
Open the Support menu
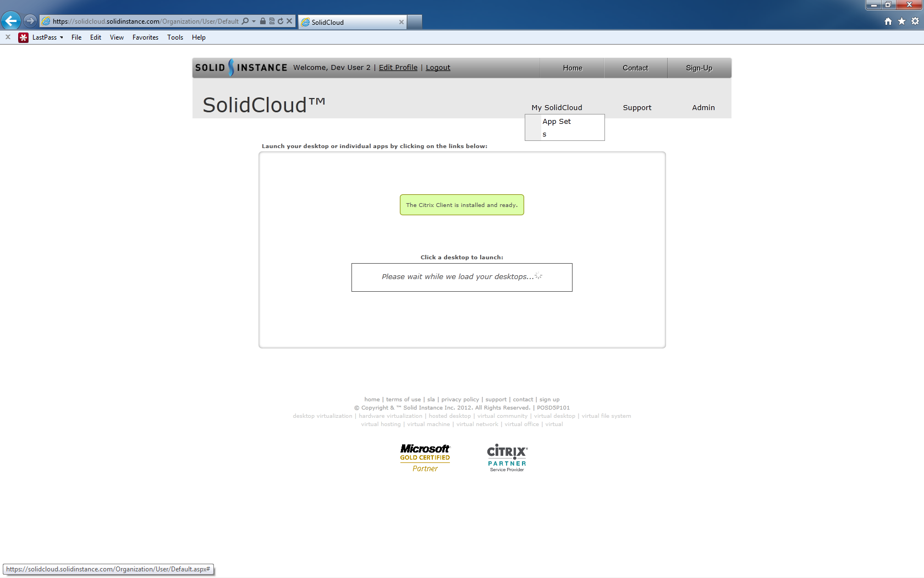pos(637,108)
